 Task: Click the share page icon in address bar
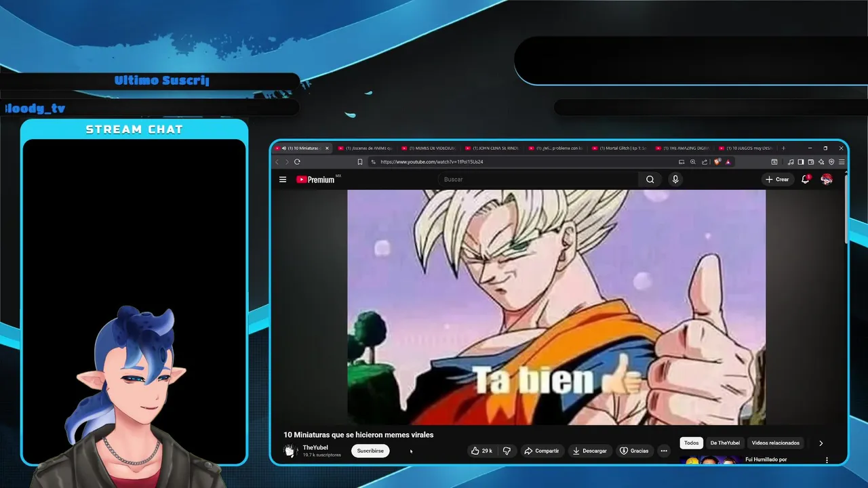tap(705, 162)
